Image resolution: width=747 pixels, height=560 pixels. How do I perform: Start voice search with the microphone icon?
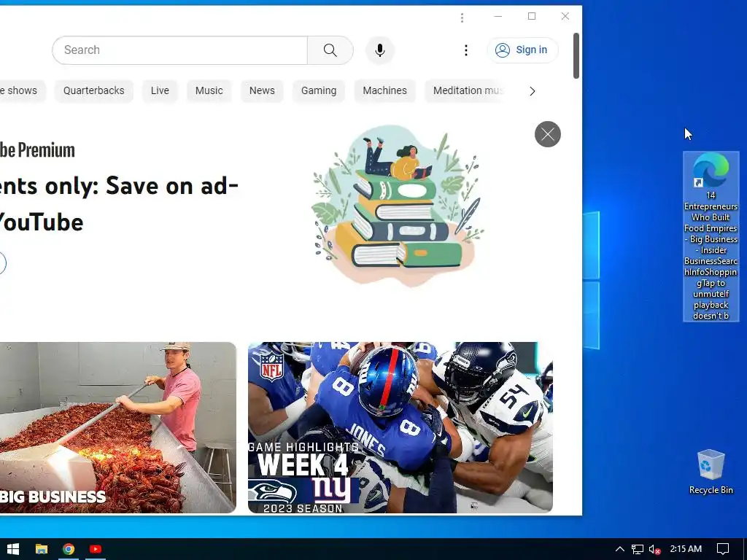pos(379,50)
